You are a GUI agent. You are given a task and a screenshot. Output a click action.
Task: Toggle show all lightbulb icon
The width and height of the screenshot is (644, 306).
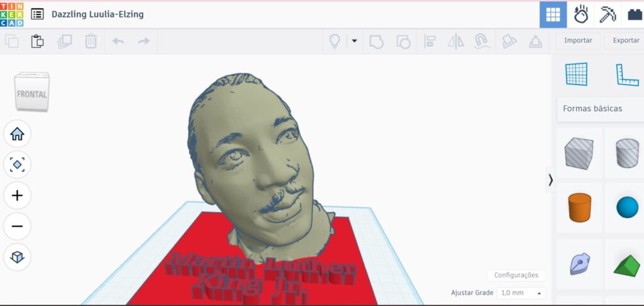pos(335,41)
